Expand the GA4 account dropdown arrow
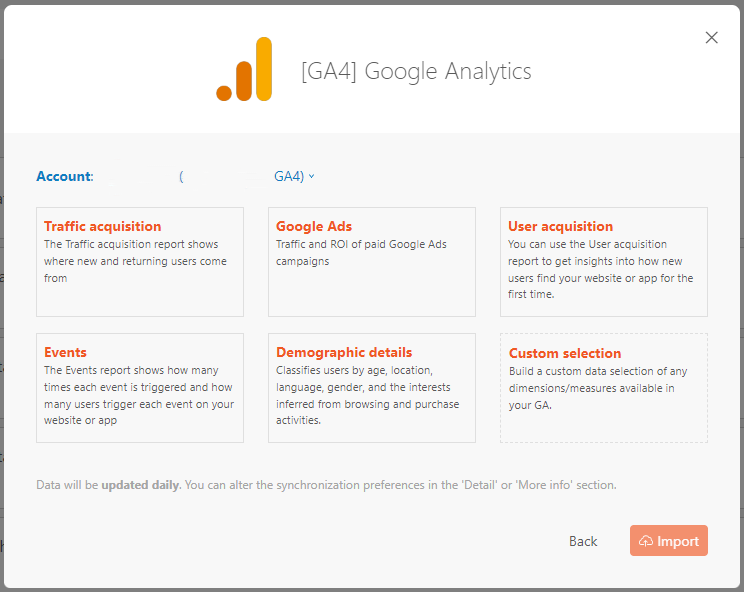This screenshot has height=592, width=744. 312,177
